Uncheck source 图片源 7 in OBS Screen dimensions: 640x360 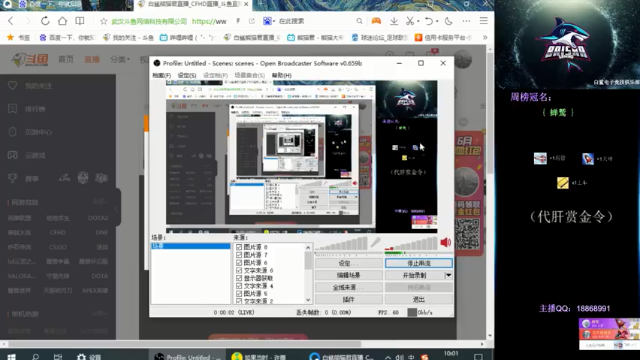[x=239, y=255]
